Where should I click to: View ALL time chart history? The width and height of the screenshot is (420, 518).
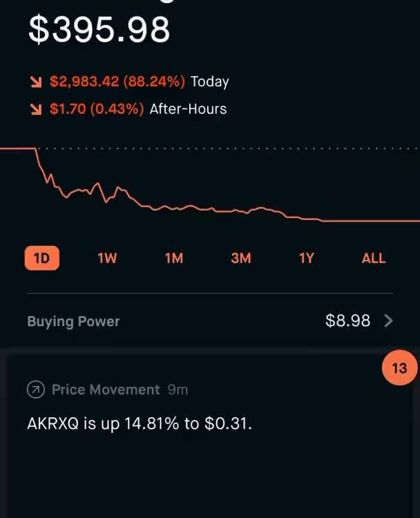point(373,258)
